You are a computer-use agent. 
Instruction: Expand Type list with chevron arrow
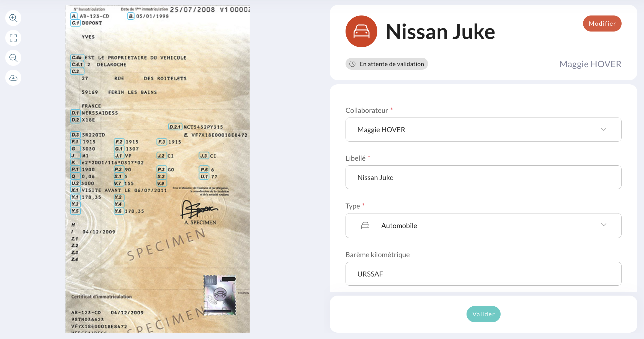(x=604, y=225)
